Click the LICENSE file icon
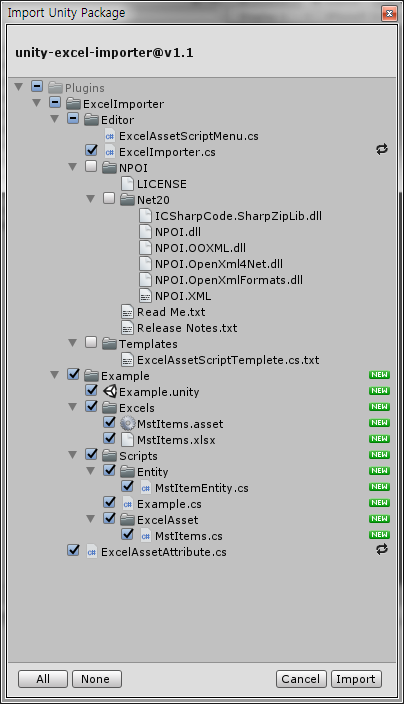The height and width of the screenshot is (704, 404). [127, 184]
